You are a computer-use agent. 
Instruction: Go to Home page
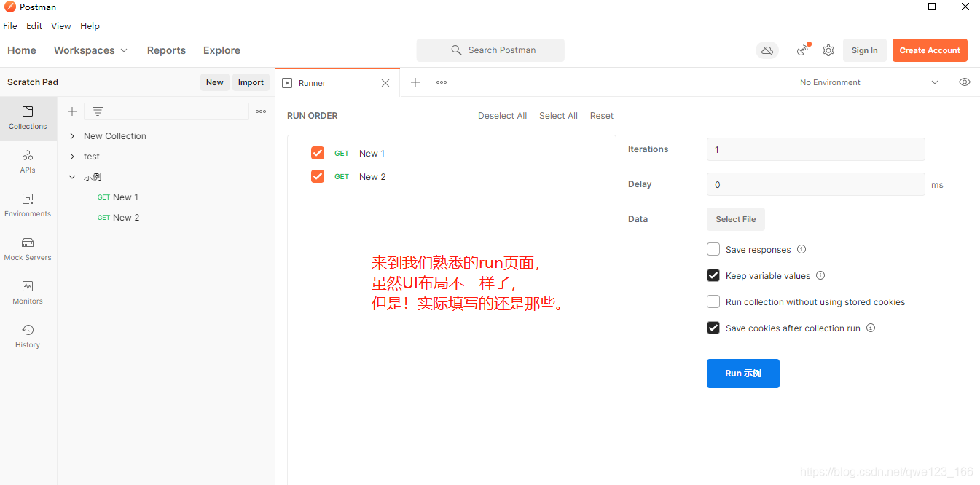pyautogui.click(x=22, y=50)
